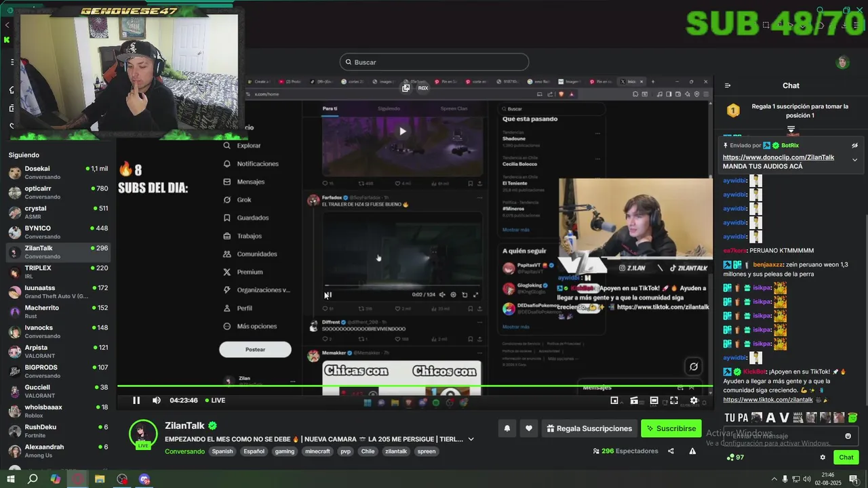868x488 pixels.
Task: Select the Chile tag
Action: tap(368, 451)
